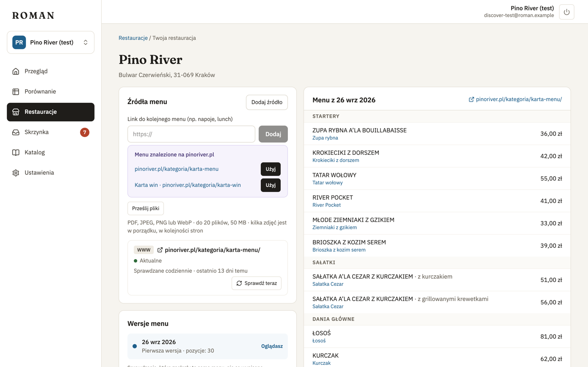Click the Katalog book icon
Screen dimensions: 588x367
pyautogui.click(x=16, y=153)
